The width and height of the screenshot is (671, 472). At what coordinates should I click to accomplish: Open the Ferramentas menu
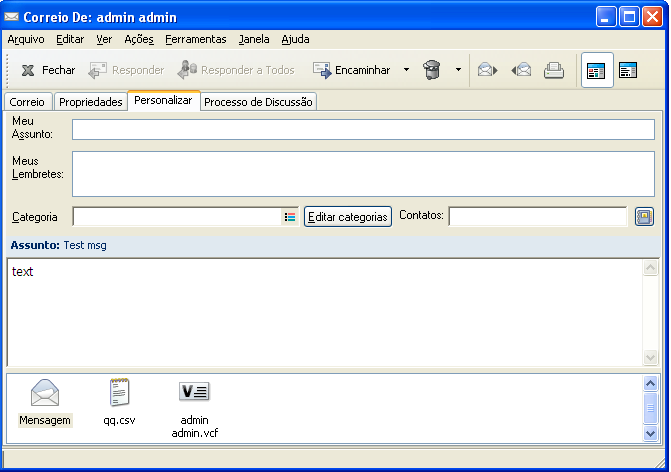click(x=196, y=39)
